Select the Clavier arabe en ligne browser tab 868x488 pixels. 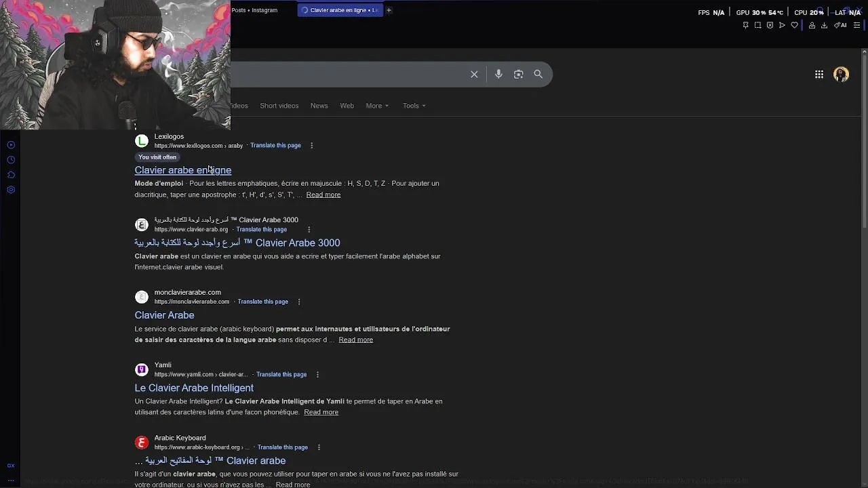(x=340, y=10)
